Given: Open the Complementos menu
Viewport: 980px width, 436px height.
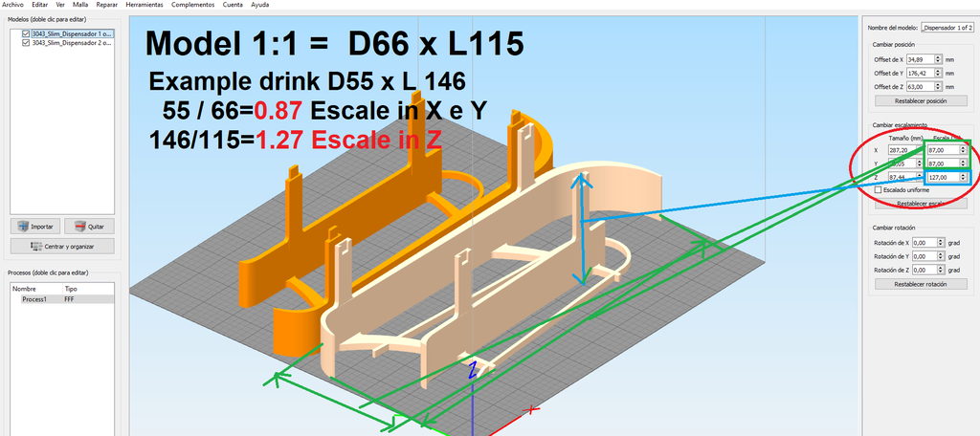Looking at the screenshot, I should point(193,5).
